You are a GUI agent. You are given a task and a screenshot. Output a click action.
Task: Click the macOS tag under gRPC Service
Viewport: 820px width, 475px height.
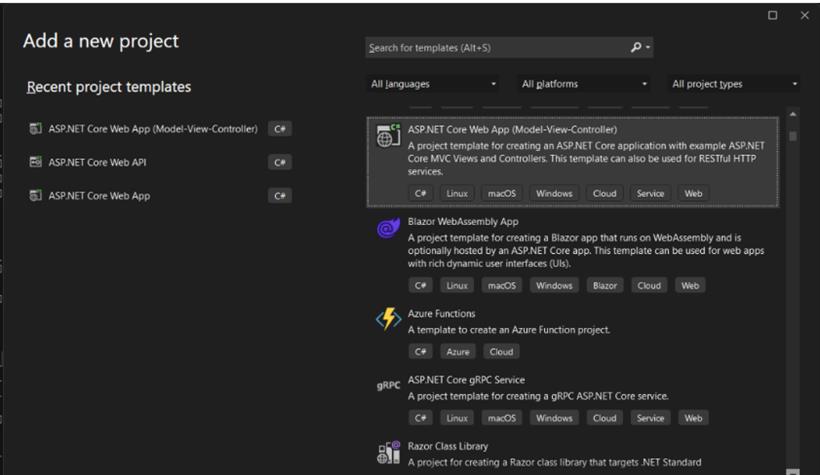(502, 418)
